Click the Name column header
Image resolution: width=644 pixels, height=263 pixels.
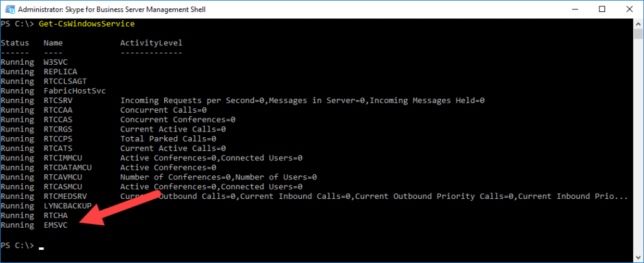[53, 43]
